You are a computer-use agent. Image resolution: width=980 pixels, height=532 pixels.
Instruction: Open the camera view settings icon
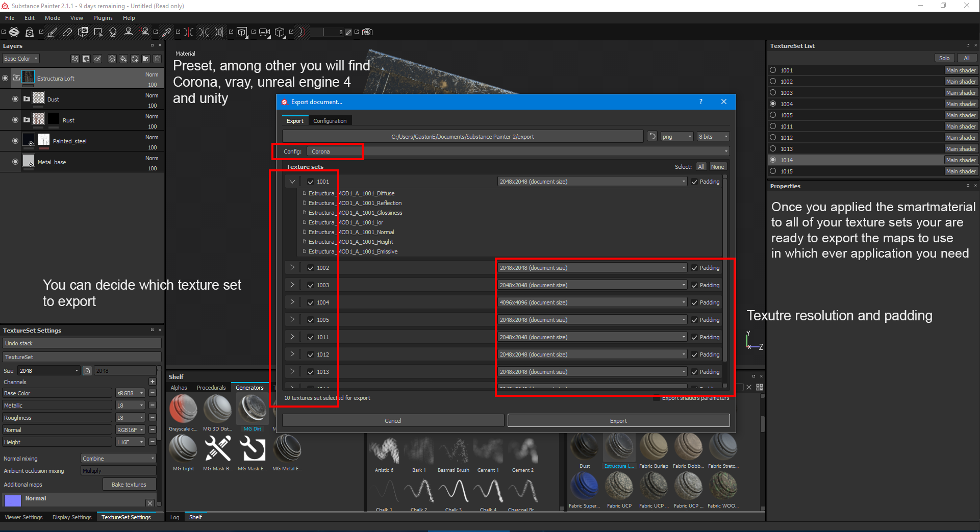click(264, 32)
